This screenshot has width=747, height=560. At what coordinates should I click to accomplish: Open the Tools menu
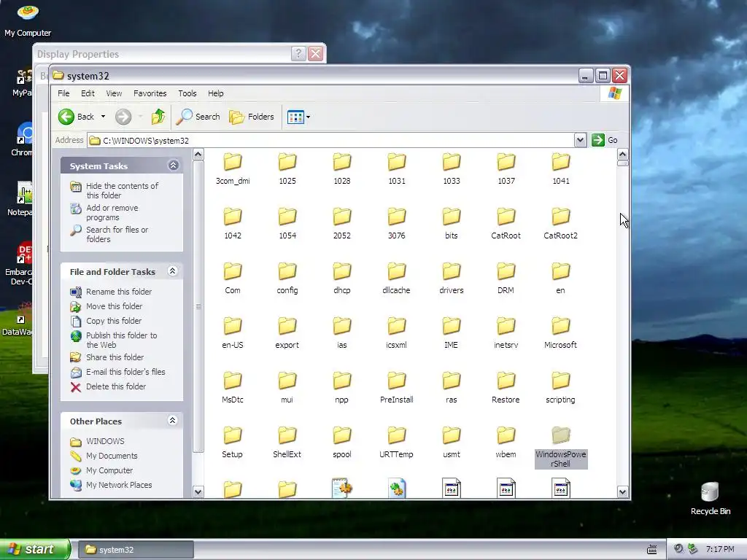[x=187, y=93]
